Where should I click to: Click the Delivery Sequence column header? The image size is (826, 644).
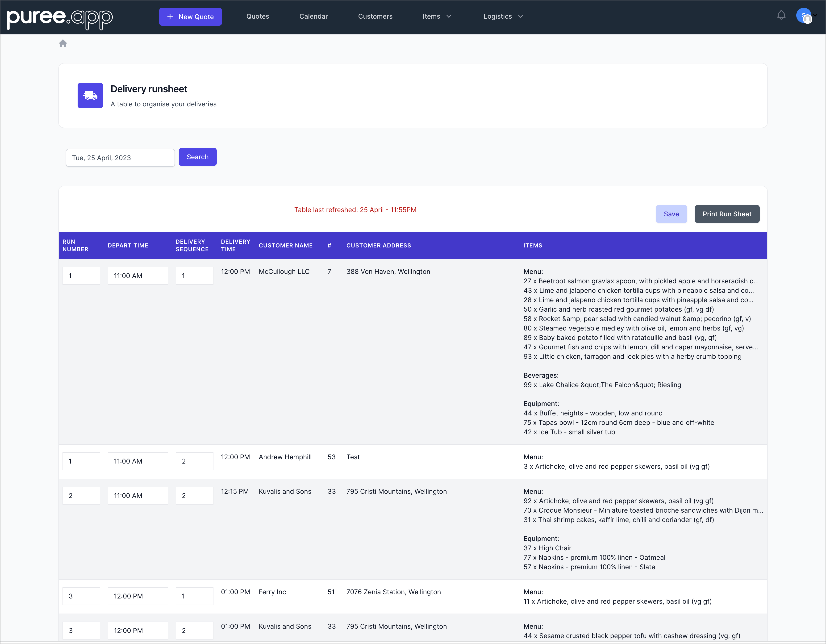(x=192, y=245)
